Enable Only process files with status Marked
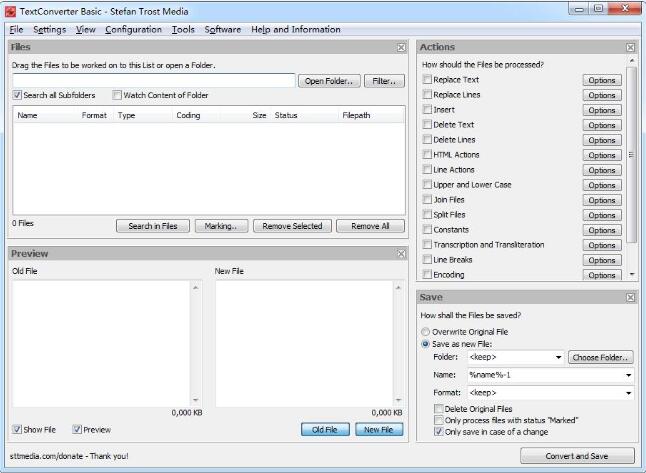646x473 pixels. pyautogui.click(x=439, y=420)
